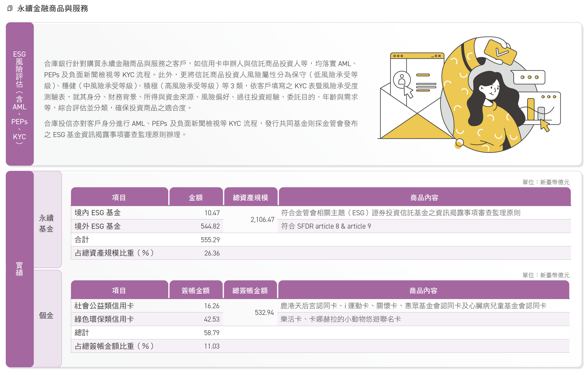588x375 pixels.
Task: Click the user profile icon in the illustration
Action: coord(402,80)
